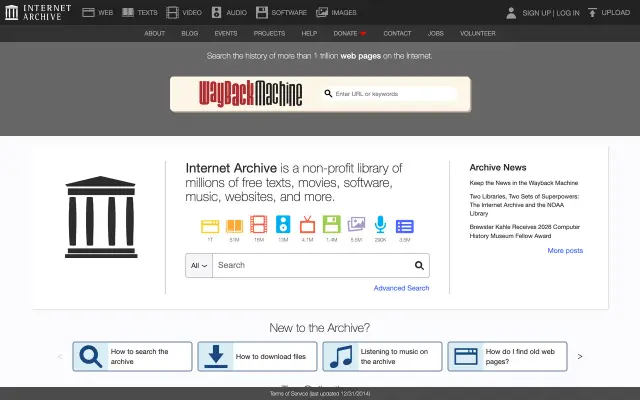Viewport: 640px width, 400px height.
Task: Click the large Internet Archive building logo
Action: tap(101, 217)
